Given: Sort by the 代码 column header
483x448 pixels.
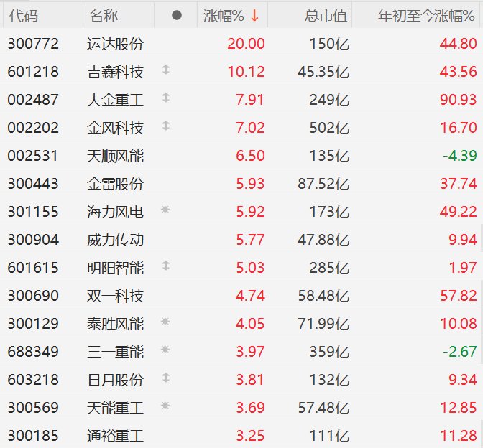Looking at the screenshot, I should (x=24, y=16).
